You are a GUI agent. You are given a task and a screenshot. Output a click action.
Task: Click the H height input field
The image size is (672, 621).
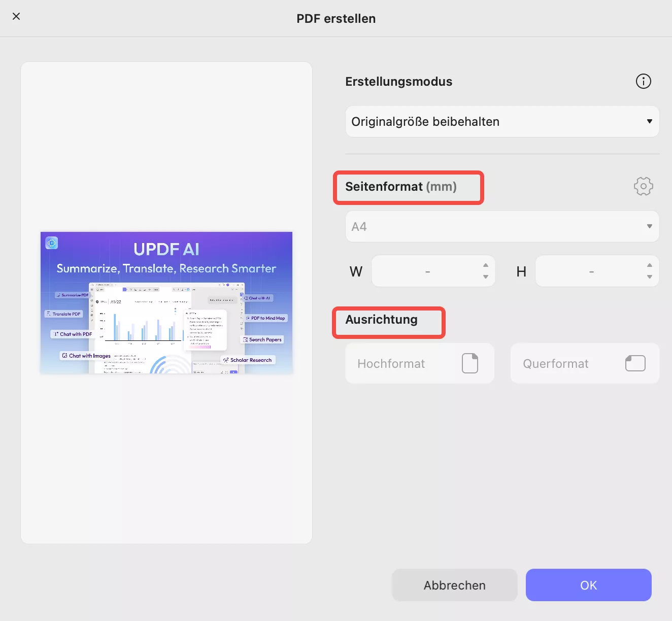click(x=597, y=271)
